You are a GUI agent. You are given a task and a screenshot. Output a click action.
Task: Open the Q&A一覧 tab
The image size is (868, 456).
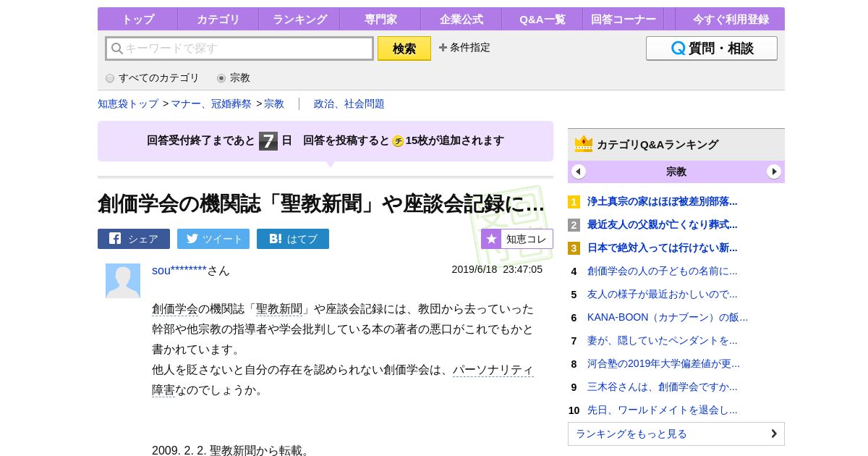coord(542,19)
